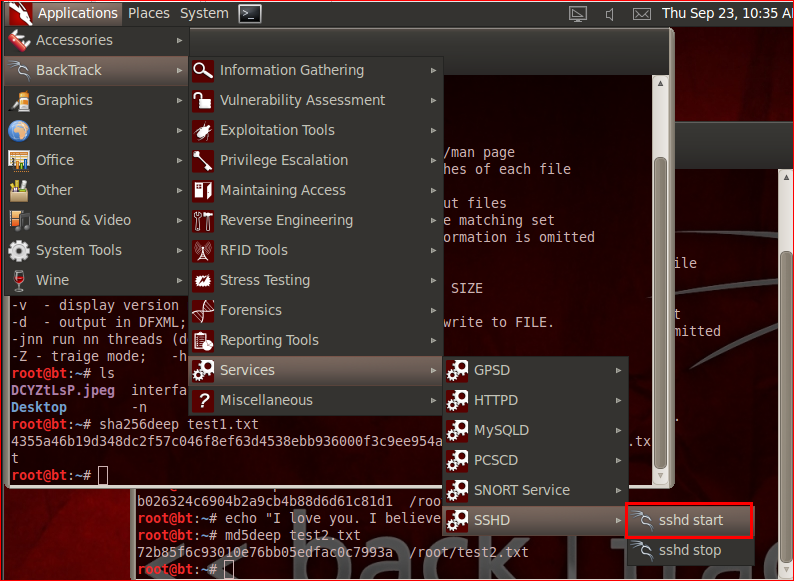Click the Maintaining Access door icon

(x=203, y=190)
